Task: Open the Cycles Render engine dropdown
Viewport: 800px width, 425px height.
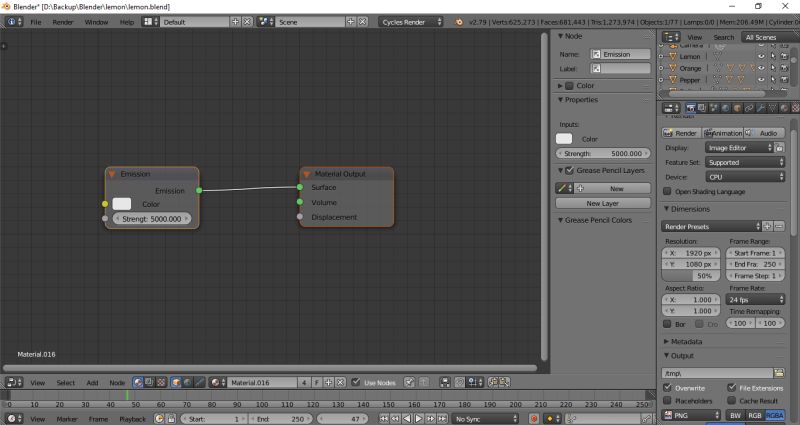Action: click(411, 22)
